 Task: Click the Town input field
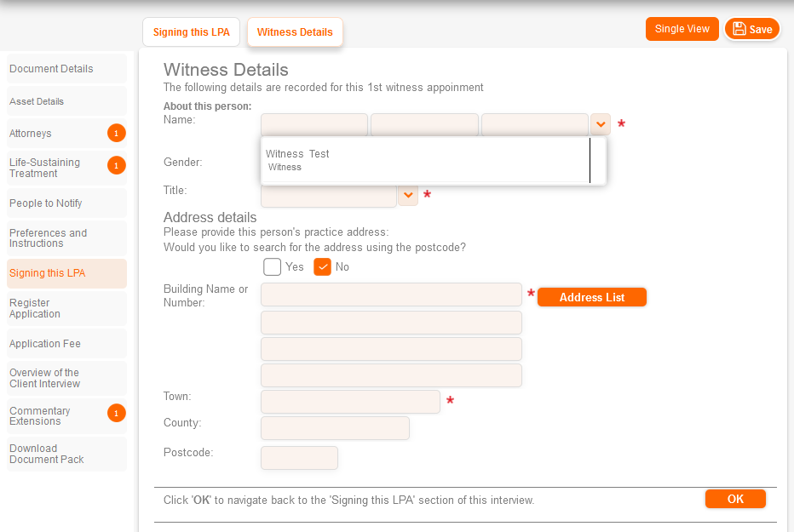(x=350, y=402)
